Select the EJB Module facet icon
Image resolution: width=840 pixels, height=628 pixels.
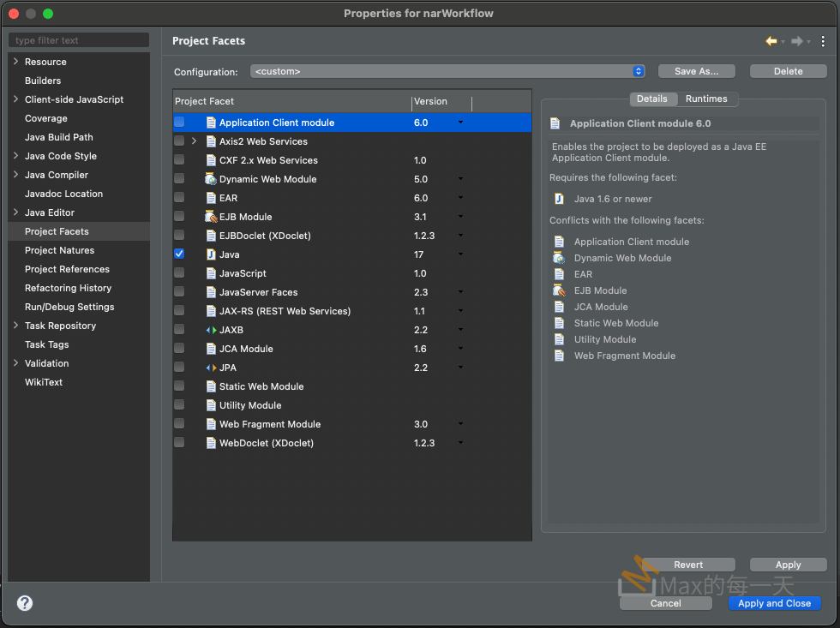(x=211, y=217)
